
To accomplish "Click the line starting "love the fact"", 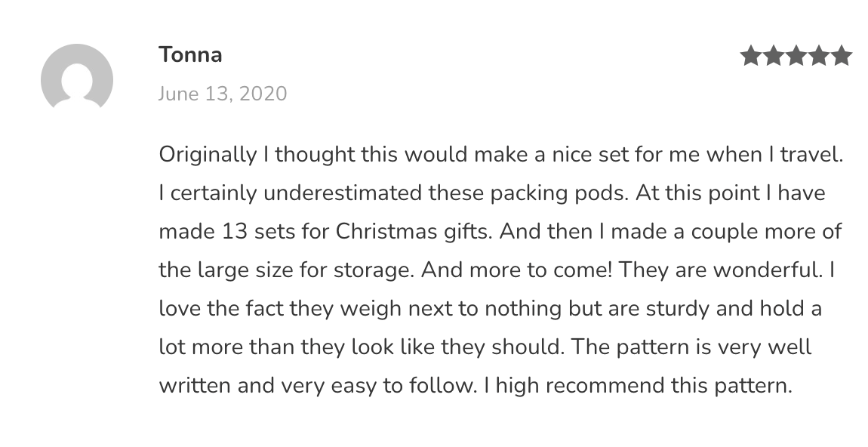I will point(490,308).
